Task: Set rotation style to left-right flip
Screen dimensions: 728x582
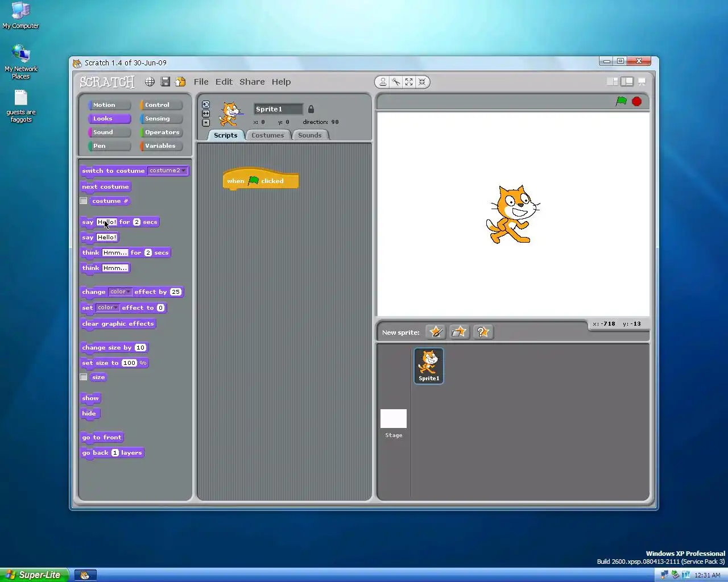Action: coord(206,114)
